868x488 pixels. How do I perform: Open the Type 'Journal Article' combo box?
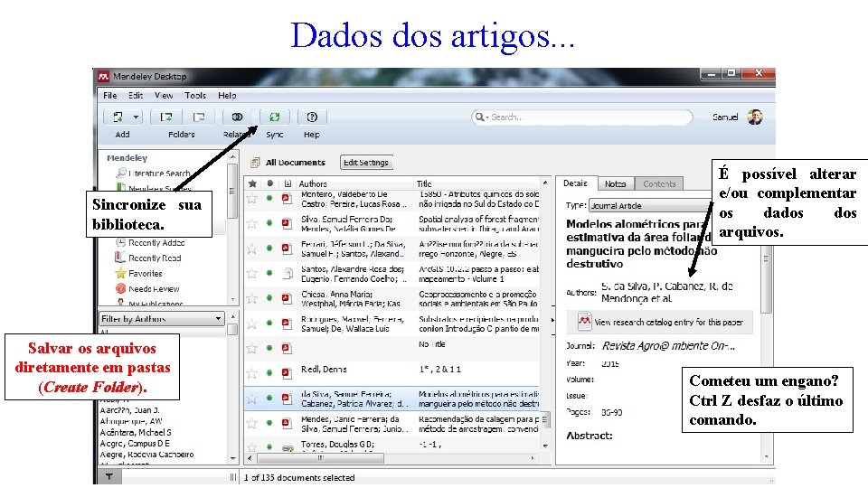(651, 205)
